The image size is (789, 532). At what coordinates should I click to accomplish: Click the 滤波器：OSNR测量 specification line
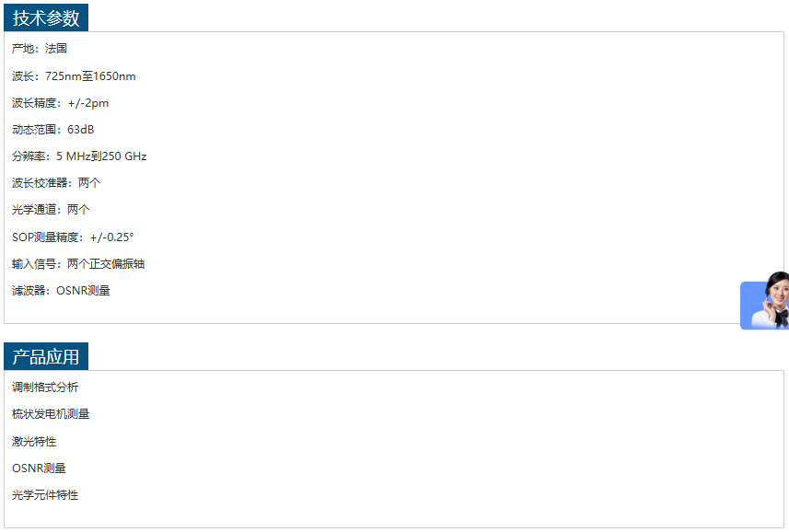pos(61,291)
